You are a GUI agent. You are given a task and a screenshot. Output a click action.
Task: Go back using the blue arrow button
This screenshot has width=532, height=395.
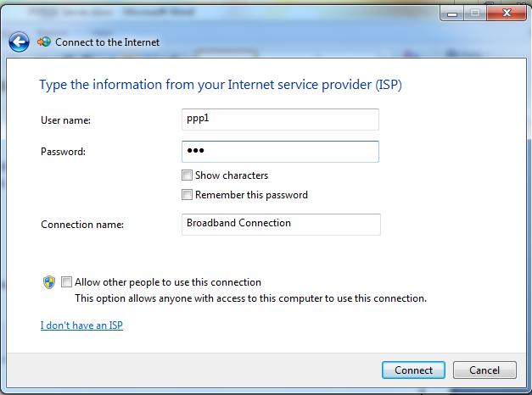click(x=19, y=42)
